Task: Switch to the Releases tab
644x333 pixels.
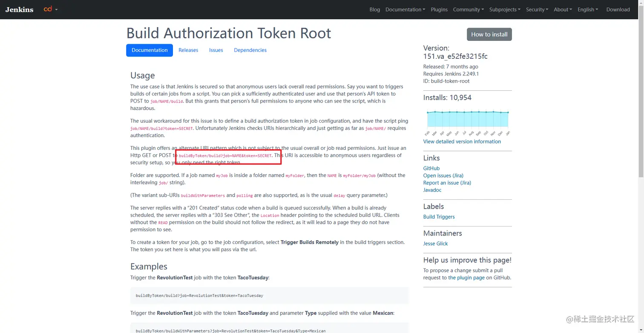Action: (188, 50)
